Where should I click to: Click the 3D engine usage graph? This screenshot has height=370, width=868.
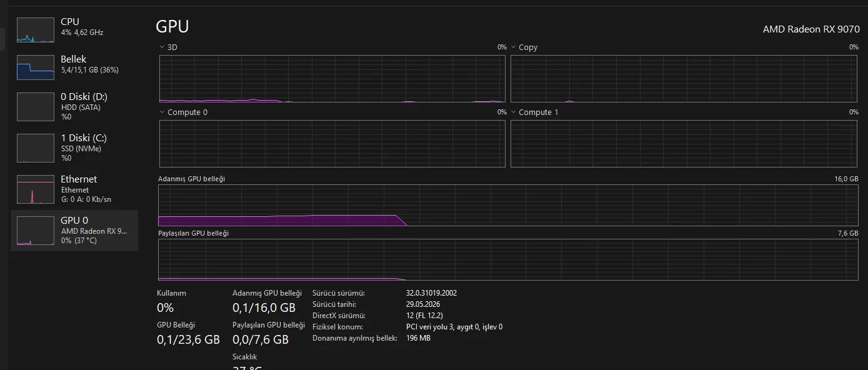(332, 79)
